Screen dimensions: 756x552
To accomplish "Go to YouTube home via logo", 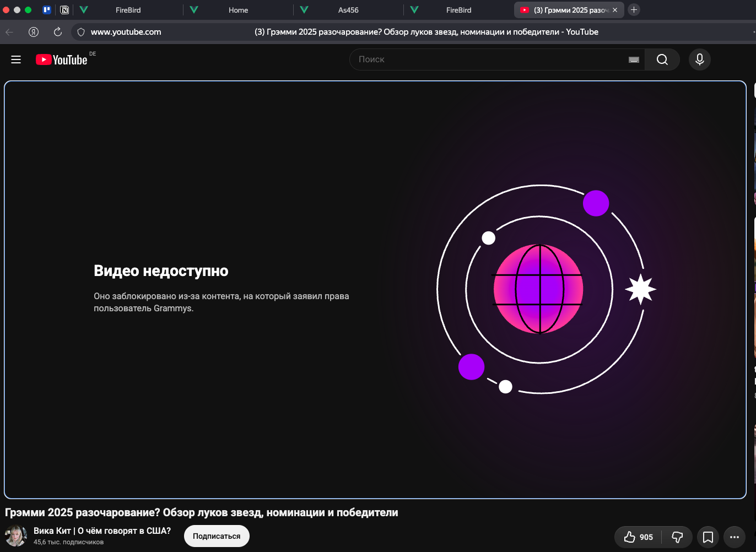I will 62,59.
